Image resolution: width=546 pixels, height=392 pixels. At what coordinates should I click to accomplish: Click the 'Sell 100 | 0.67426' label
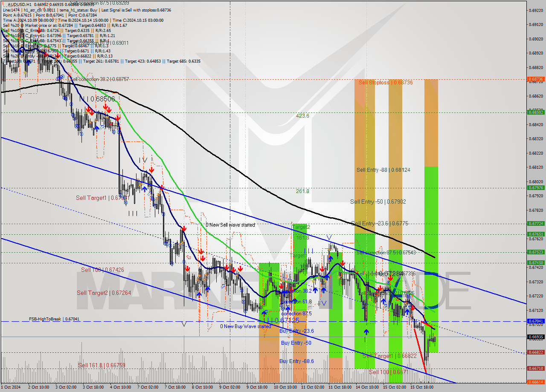coord(102,270)
